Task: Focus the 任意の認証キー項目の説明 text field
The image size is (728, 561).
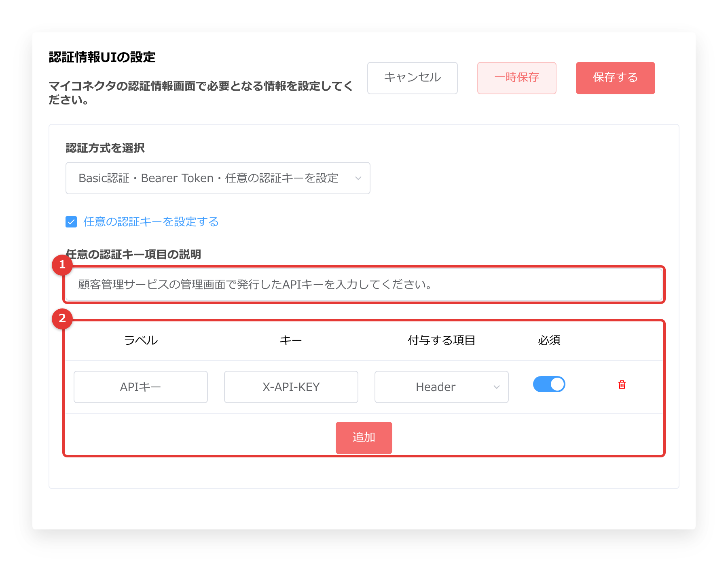Action: pyautogui.click(x=364, y=285)
